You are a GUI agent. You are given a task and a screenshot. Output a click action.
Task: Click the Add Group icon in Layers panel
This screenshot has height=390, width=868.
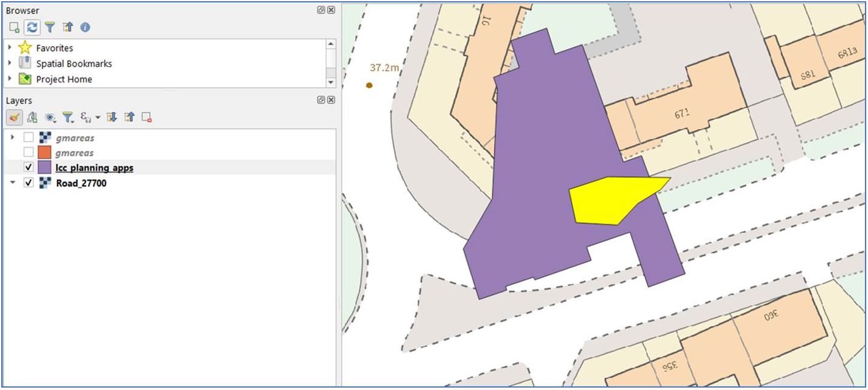tap(32, 118)
